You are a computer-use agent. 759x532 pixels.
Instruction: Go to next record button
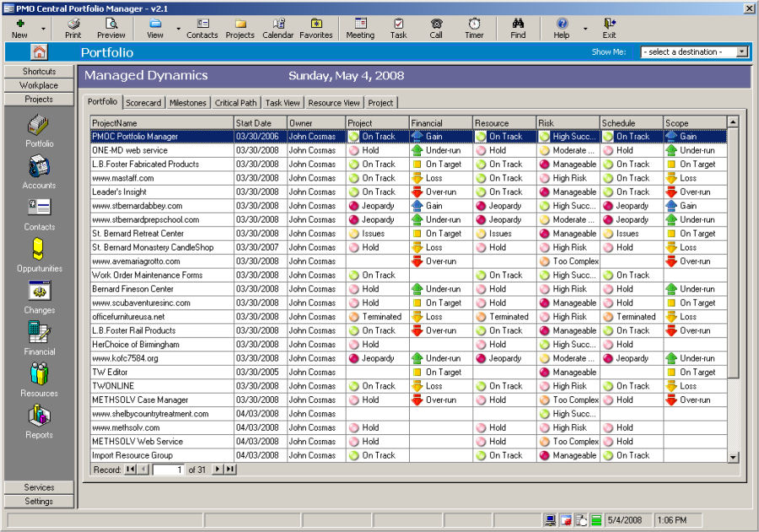(x=218, y=469)
